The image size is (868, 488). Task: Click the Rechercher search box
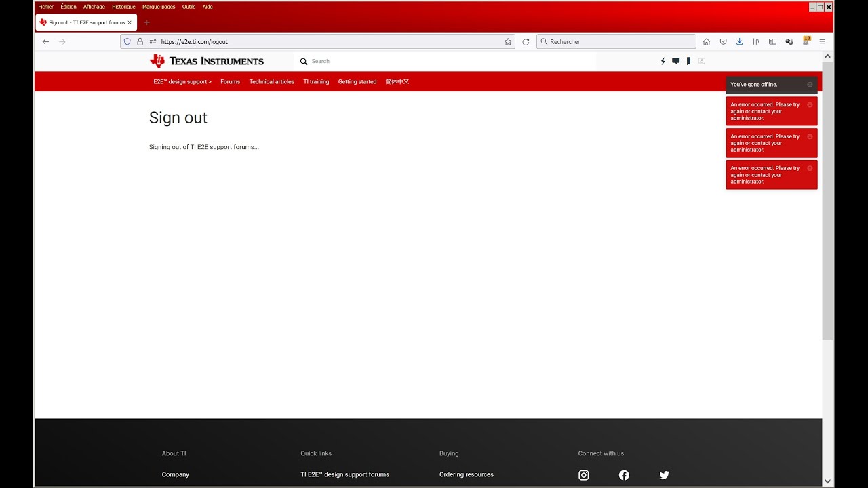coord(616,41)
